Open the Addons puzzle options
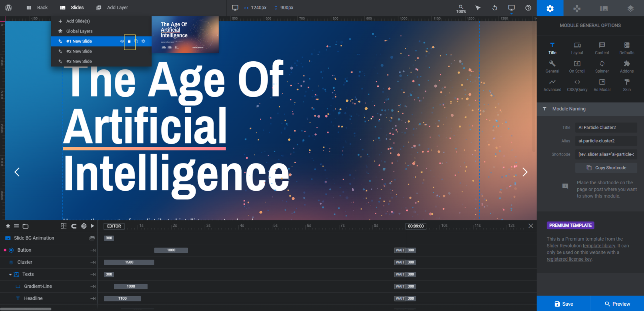 [x=627, y=67]
